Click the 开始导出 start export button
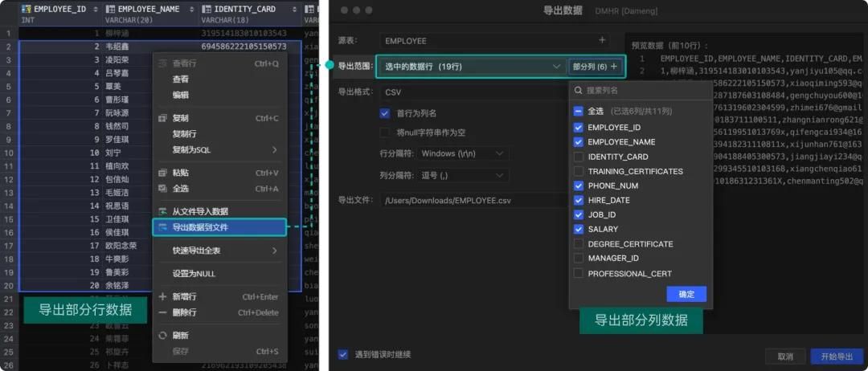Screen dimensions: 868x371 pyautogui.click(x=837, y=356)
